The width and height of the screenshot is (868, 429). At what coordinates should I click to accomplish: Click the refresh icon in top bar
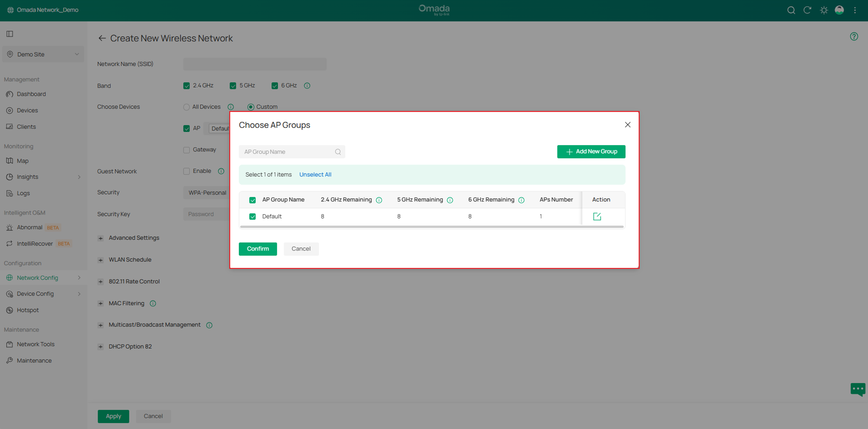pyautogui.click(x=807, y=10)
